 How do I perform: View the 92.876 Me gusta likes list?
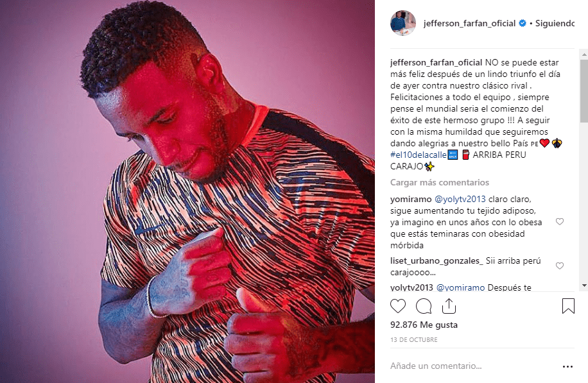[424, 325]
